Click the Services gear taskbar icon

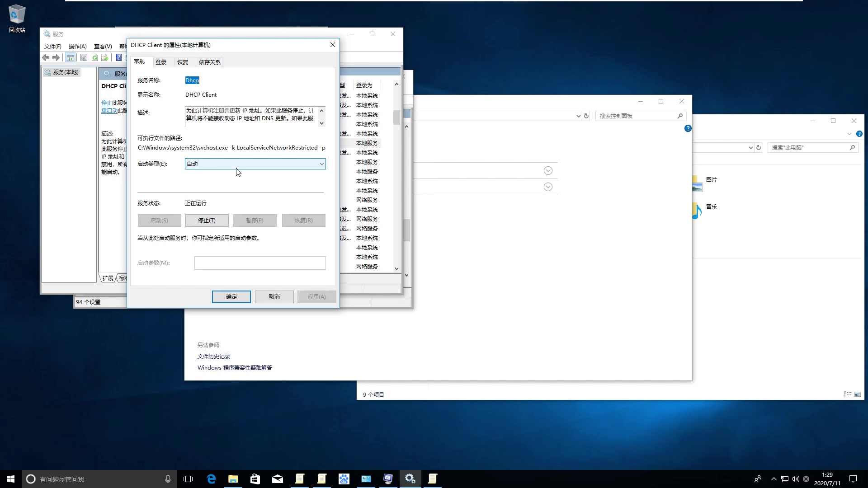(410, 479)
